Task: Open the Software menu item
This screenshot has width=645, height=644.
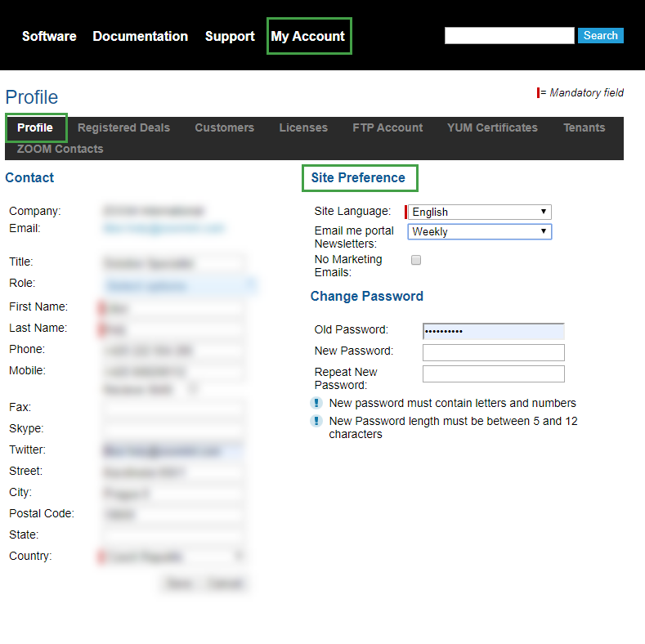Action: click(49, 36)
